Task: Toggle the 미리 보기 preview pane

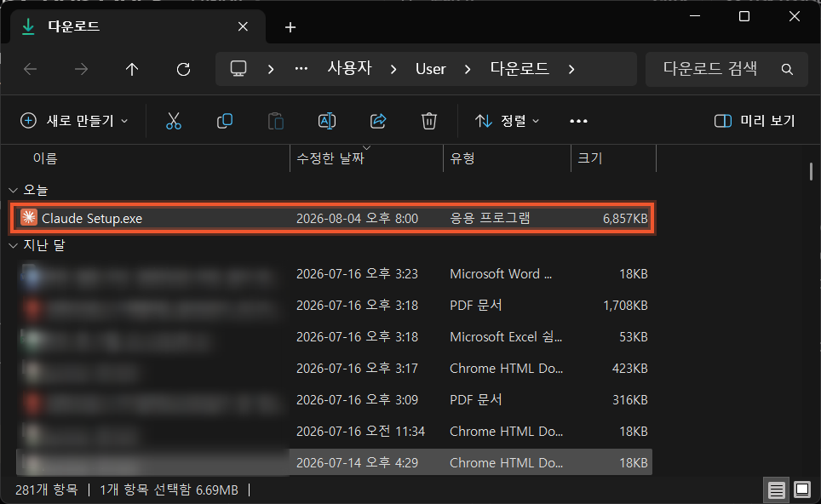Action: tap(755, 121)
